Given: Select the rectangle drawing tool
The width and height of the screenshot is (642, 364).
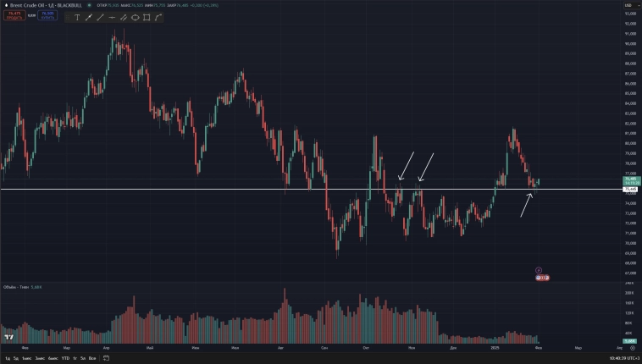Looking at the screenshot, I should coord(147,17).
